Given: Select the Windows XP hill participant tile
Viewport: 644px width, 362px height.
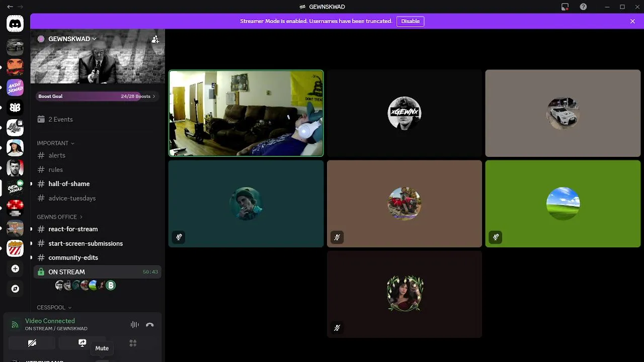Looking at the screenshot, I should [x=563, y=204].
